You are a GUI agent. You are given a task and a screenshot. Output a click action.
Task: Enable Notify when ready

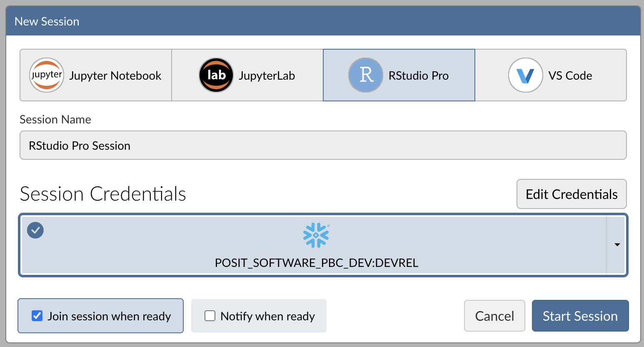coord(210,316)
